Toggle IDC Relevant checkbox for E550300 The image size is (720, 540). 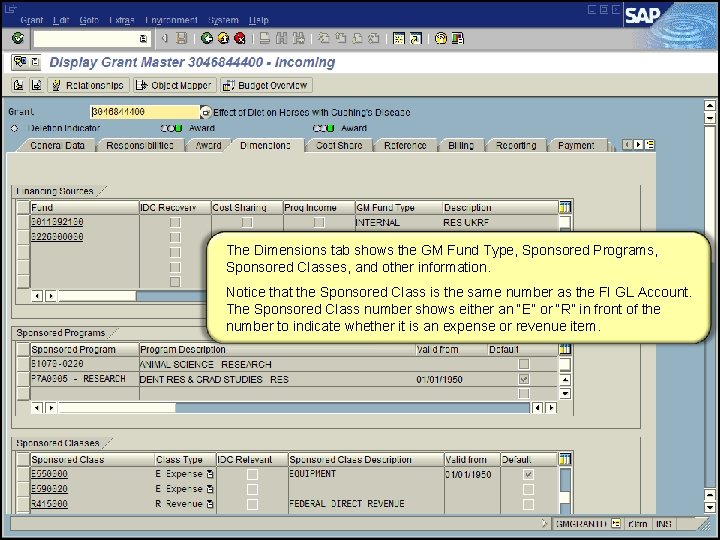point(252,474)
